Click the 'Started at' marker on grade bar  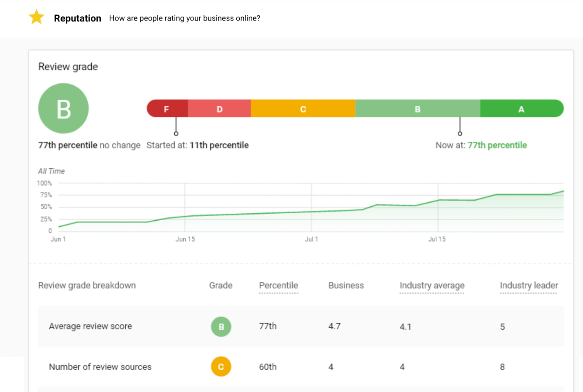pos(176,133)
